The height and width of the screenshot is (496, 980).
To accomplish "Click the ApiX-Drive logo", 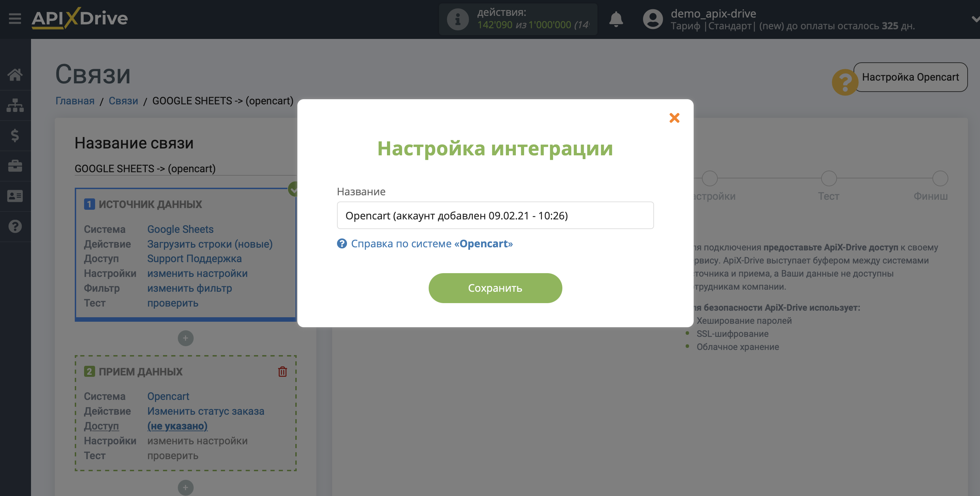I will click(80, 18).
